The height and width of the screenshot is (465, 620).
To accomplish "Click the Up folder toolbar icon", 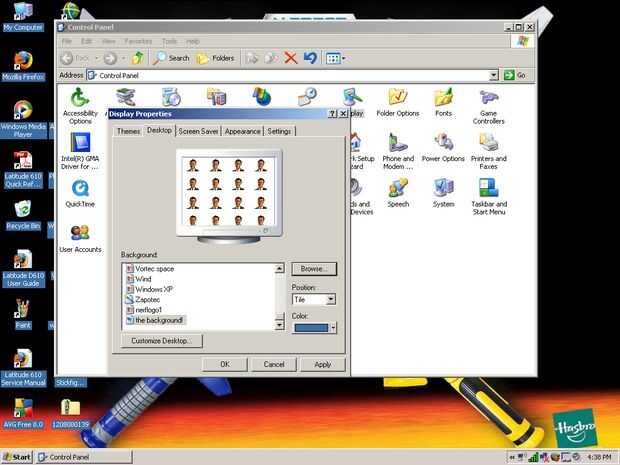I will coord(137,58).
